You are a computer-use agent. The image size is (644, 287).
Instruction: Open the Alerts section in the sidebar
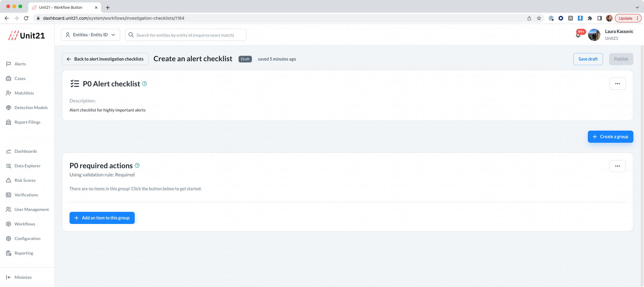tap(20, 64)
